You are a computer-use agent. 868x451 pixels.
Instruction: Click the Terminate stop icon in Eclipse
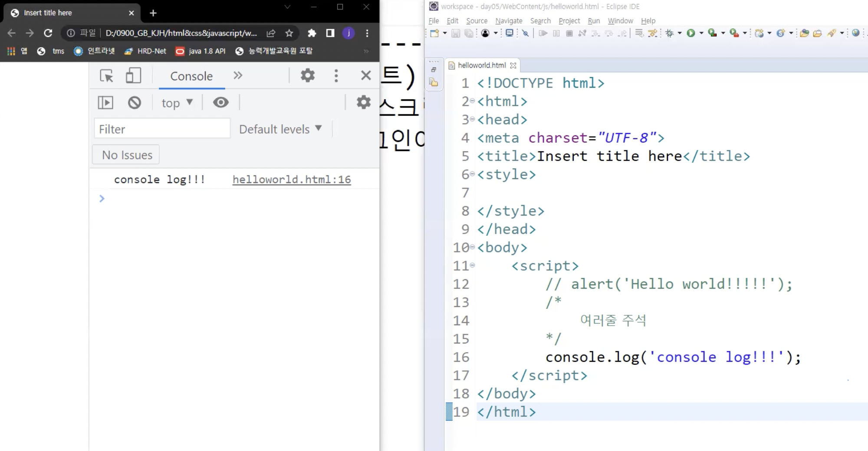pos(569,33)
